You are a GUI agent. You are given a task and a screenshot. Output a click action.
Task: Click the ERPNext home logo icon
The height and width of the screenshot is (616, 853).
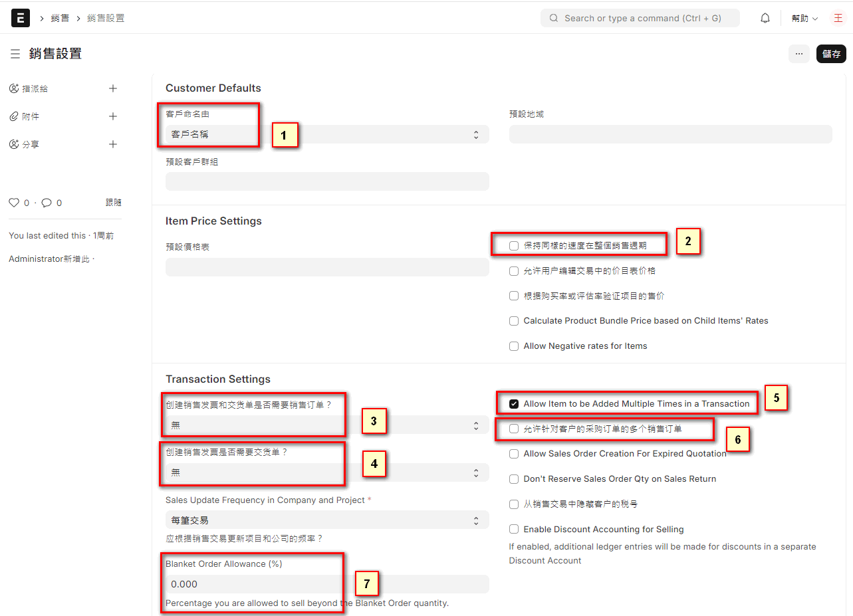pyautogui.click(x=21, y=18)
